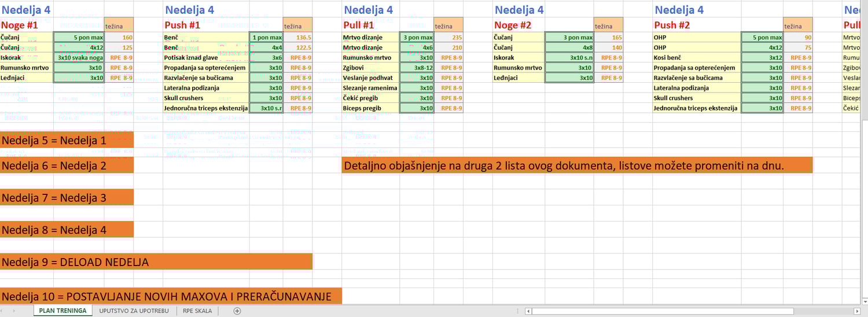Screen dimensions: 868x317
Task: Select the OHP 5 pon max cell
Action: tap(762, 37)
